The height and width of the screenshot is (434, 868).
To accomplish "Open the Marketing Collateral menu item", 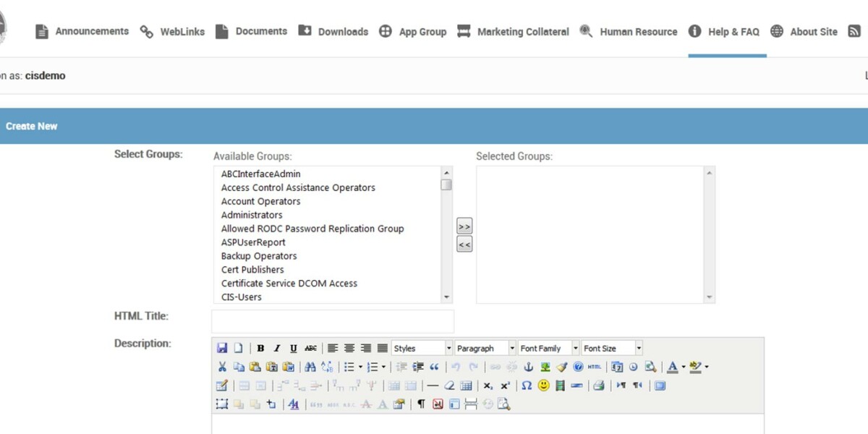I will point(522,31).
